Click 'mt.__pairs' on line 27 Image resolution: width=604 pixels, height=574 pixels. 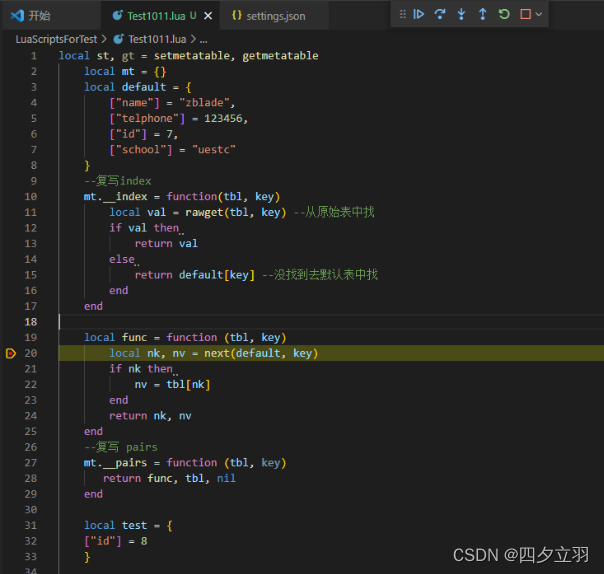(116, 463)
